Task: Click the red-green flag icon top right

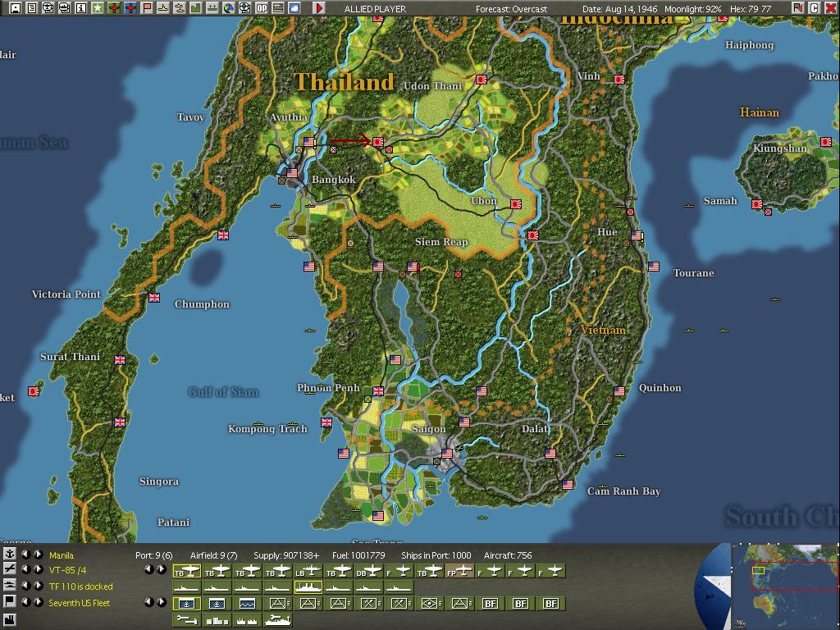Action: (x=797, y=8)
